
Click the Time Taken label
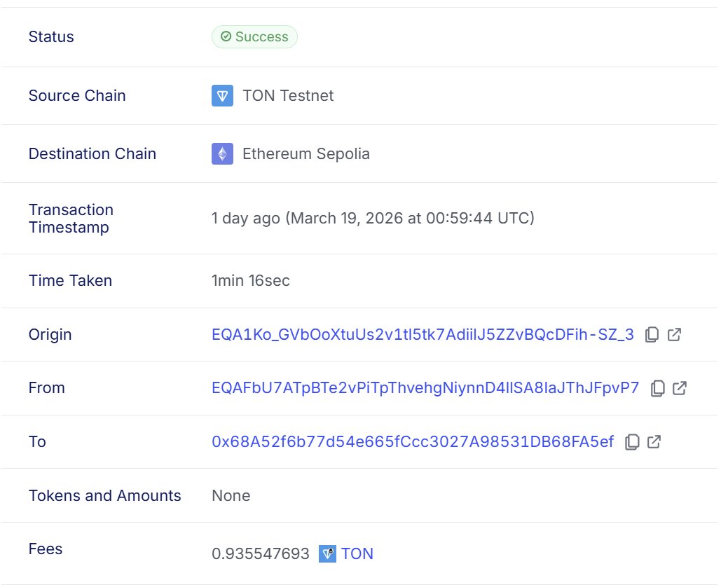point(70,280)
